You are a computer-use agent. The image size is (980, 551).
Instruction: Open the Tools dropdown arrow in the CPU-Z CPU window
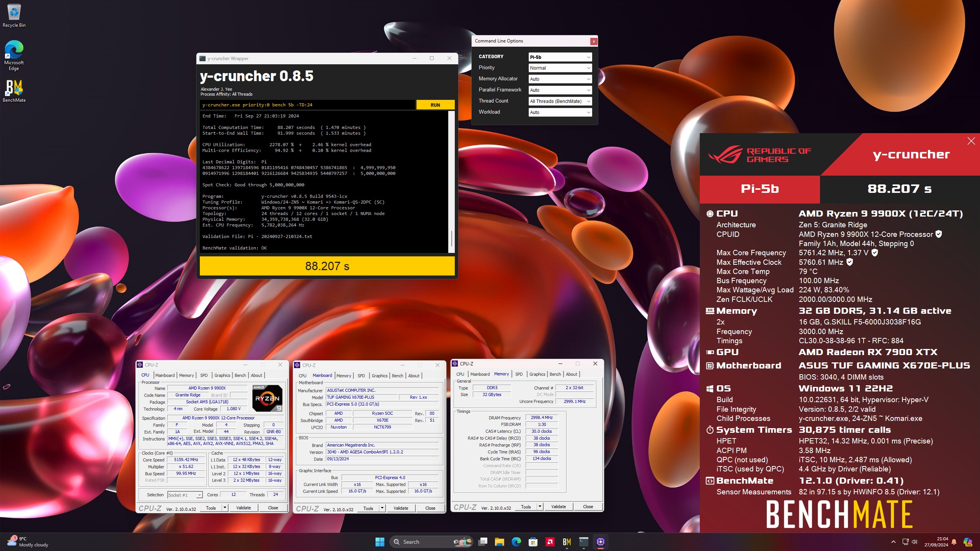tap(225, 508)
